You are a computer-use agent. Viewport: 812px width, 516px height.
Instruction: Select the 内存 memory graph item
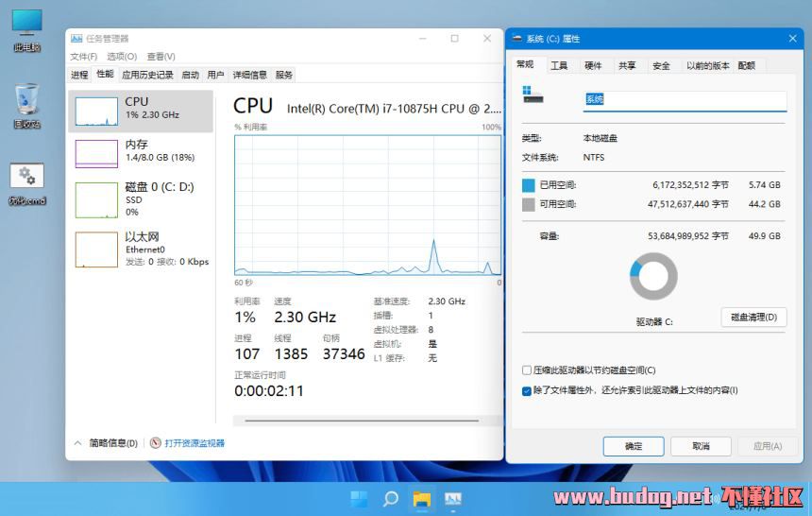click(141, 153)
